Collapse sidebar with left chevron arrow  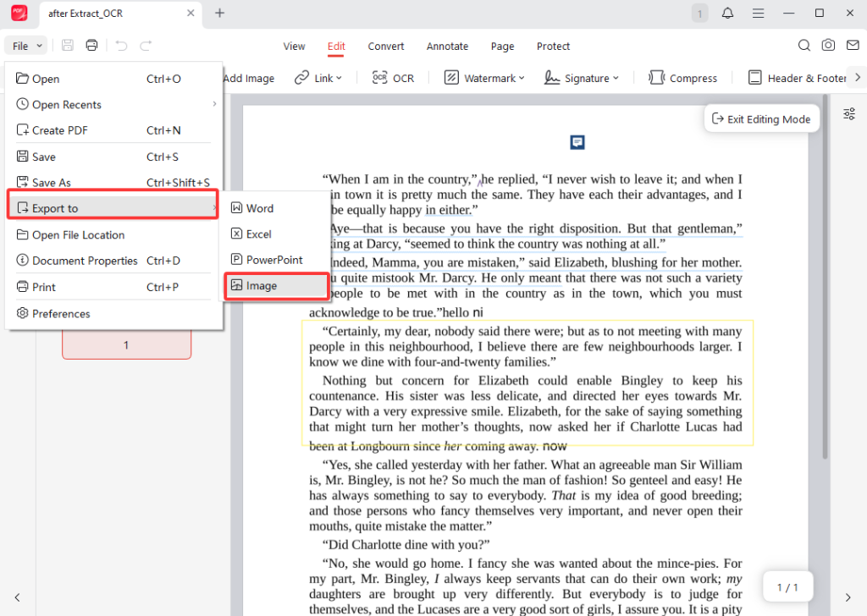click(x=17, y=597)
